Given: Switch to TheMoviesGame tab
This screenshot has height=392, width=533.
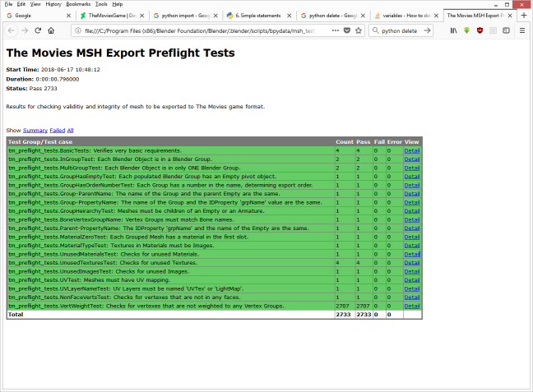Looking at the screenshot, I should click(112, 16).
